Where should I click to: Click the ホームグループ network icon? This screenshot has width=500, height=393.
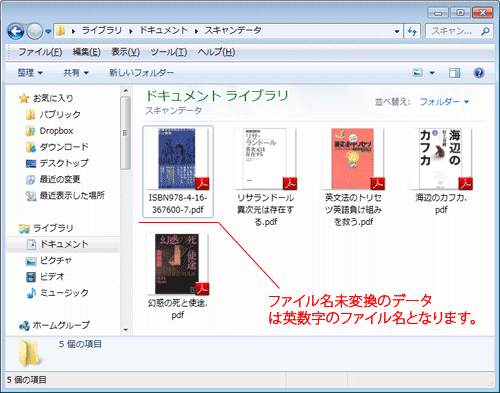point(24,326)
